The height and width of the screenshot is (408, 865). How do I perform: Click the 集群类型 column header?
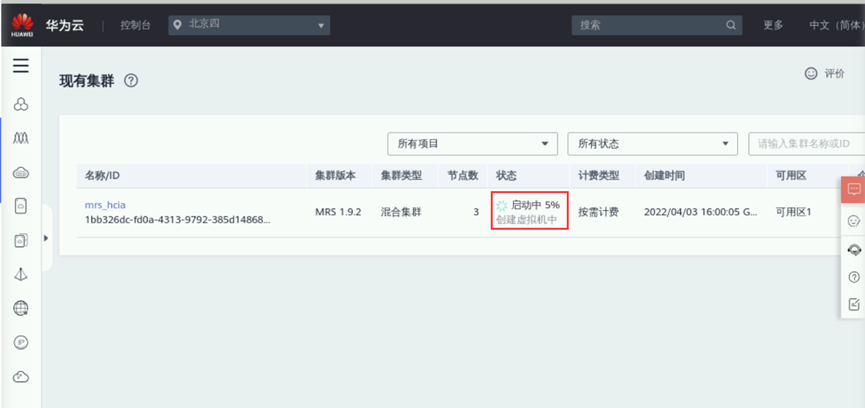coord(401,176)
